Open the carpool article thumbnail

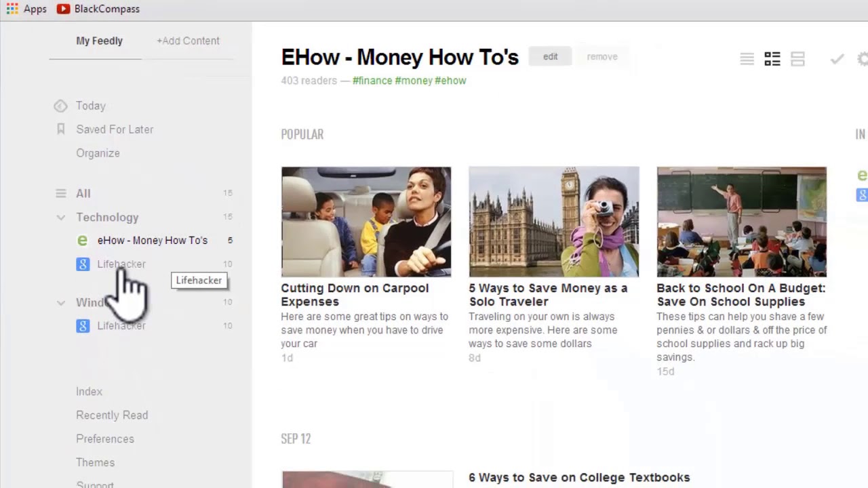point(366,222)
